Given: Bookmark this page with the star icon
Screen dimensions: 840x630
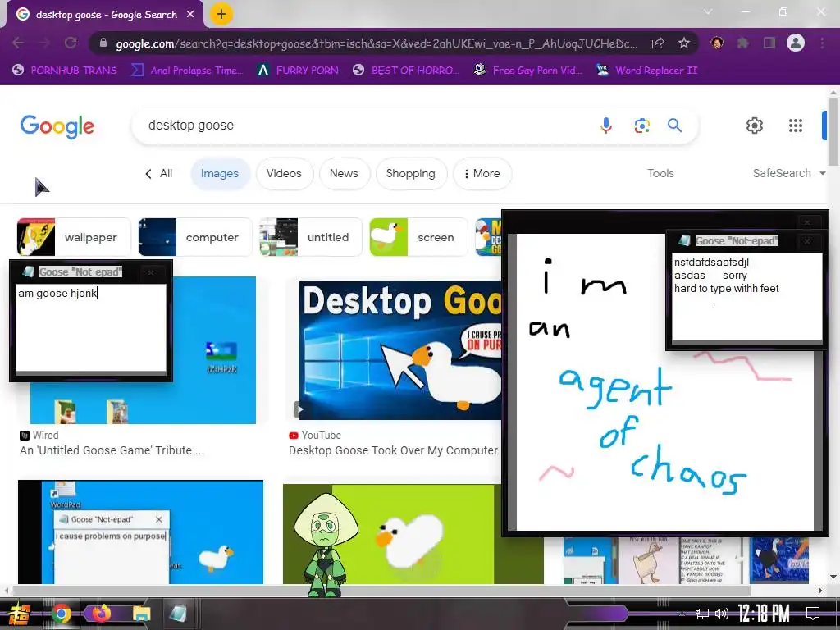Looking at the screenshot, I should coord(683,43).
